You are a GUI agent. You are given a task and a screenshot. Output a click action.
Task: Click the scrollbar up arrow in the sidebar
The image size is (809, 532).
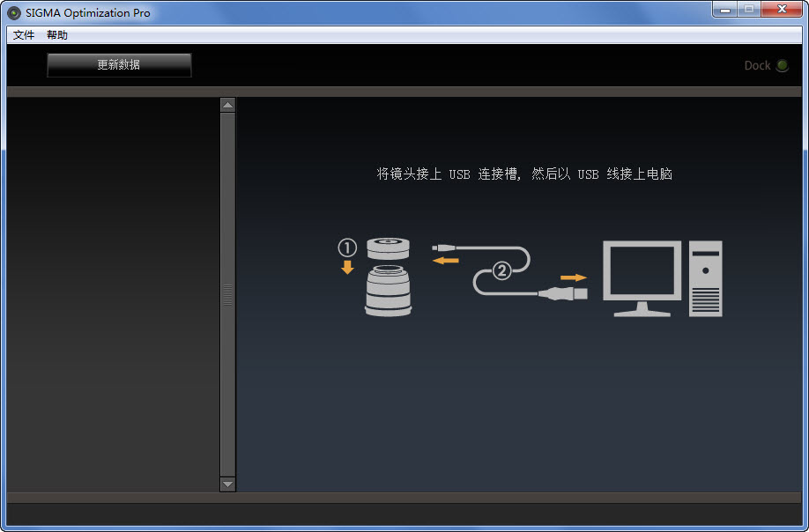coord(227,103)
